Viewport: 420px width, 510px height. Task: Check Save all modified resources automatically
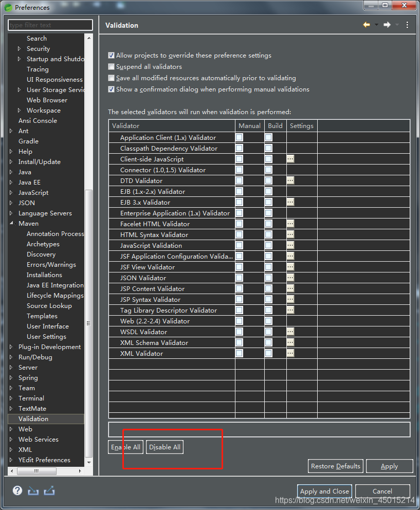coord(111,78)
